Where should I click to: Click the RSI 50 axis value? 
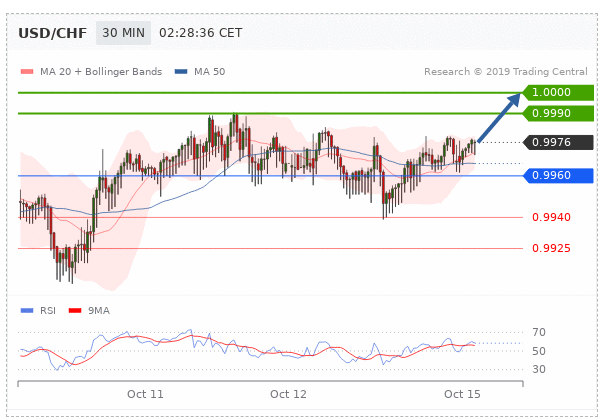[x=539, y=351]
